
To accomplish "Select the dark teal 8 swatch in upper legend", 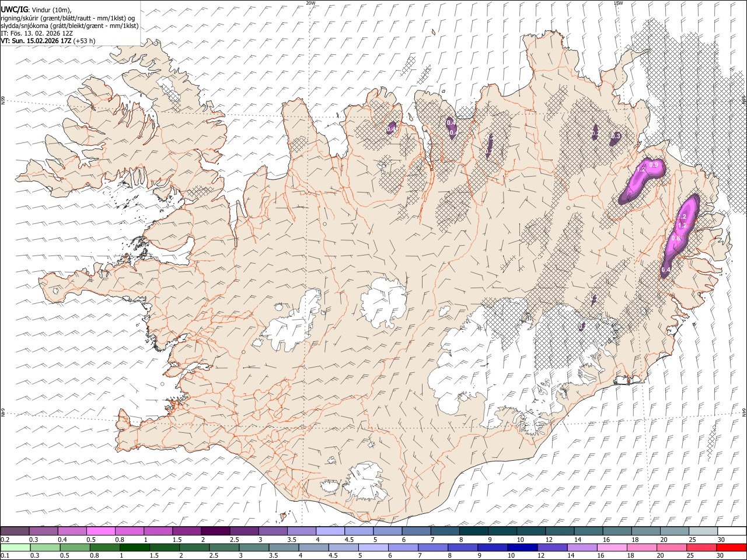I will [x=474, y=531].
